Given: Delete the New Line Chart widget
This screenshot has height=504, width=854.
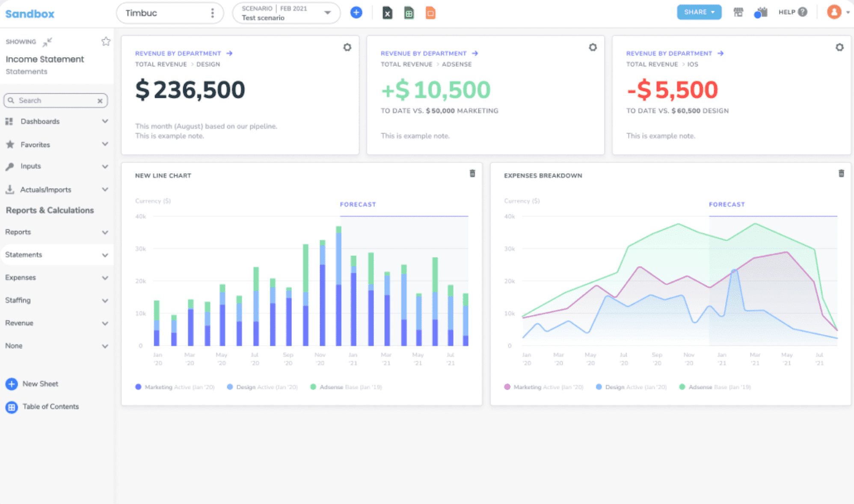Looking at the screenshot, I should (x=472, y=174).
